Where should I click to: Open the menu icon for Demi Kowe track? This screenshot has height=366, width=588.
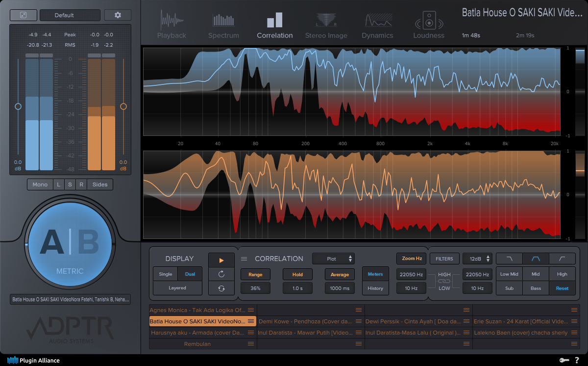(x=359, y=321)
